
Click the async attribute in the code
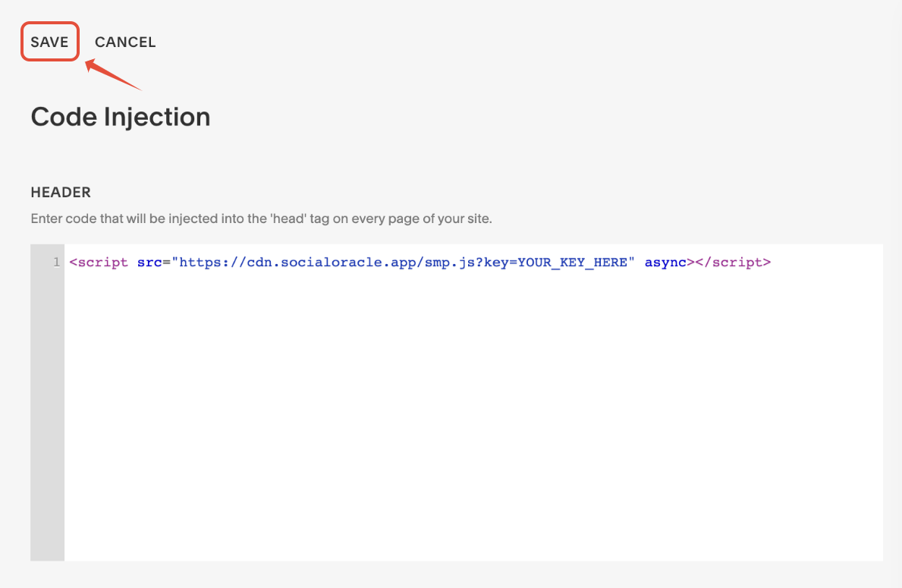click(x=665, y=263)
